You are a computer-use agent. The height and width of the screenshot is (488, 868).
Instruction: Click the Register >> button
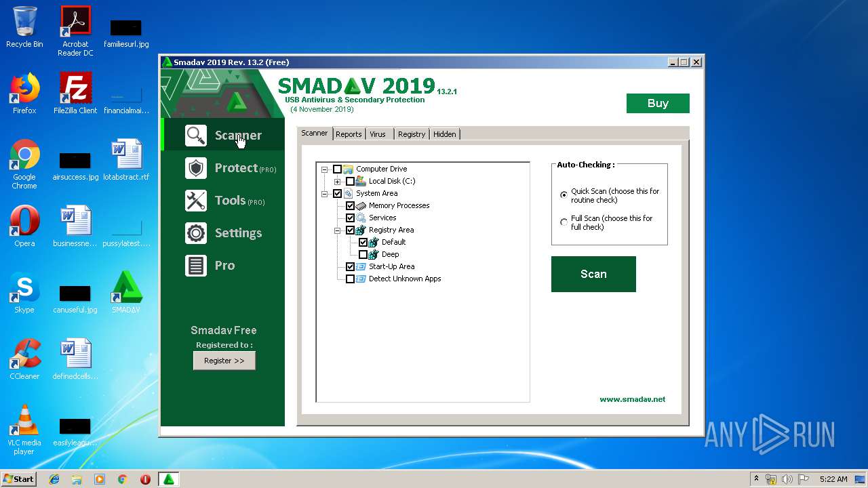click(x=224, y=361)
